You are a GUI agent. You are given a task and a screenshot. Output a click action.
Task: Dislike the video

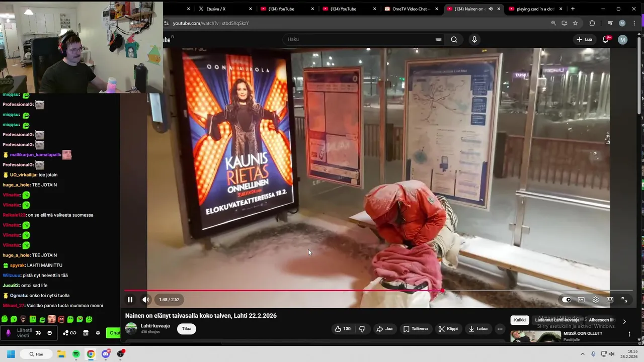(x=362, y=329)
